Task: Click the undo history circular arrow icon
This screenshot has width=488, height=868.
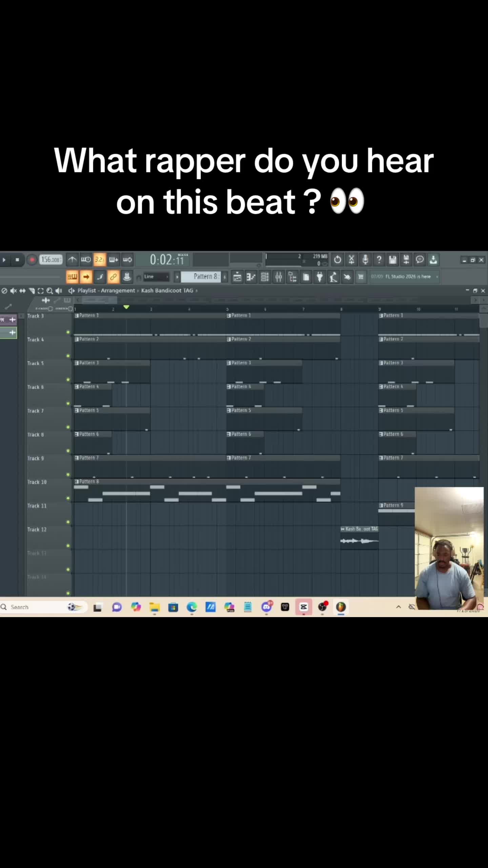Action: pyautogui.click(x=338, y=260)
